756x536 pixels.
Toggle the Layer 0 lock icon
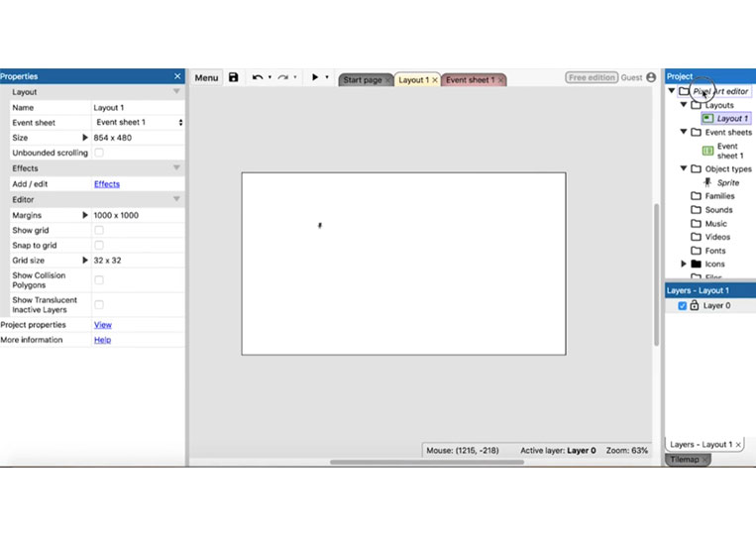pyautogui.click(x=695, y=305)
